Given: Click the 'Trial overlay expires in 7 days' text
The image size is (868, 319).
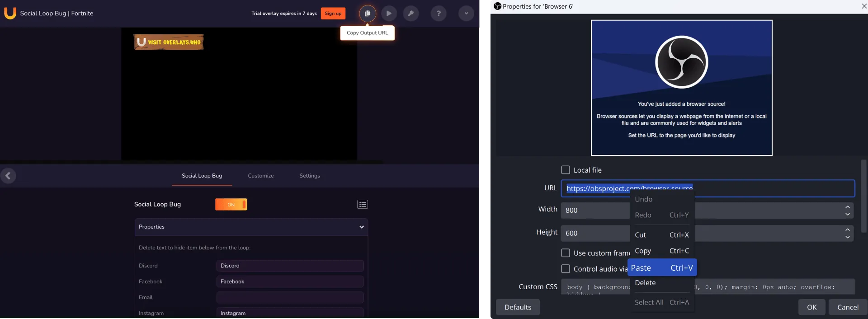Looking at the screenshot, I should coord(284,14).
